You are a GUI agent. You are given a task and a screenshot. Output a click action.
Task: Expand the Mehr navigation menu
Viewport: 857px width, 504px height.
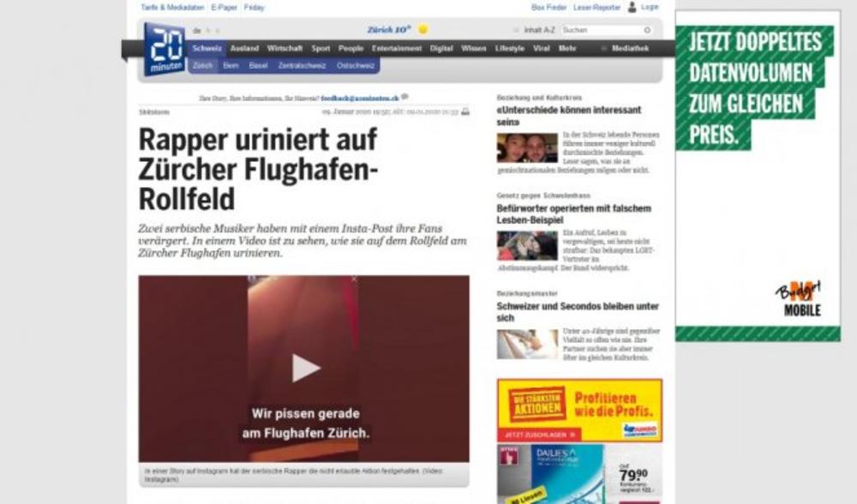[567, 48]
